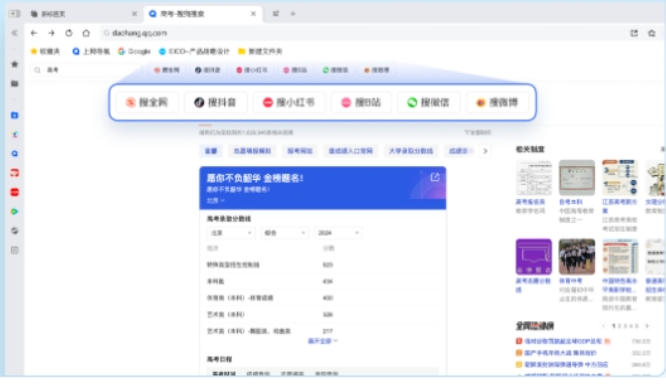This screenshot has width=666, height=387.
Task: Open the bookmarks bar yellow folder
Action: [x=260, y=51]
